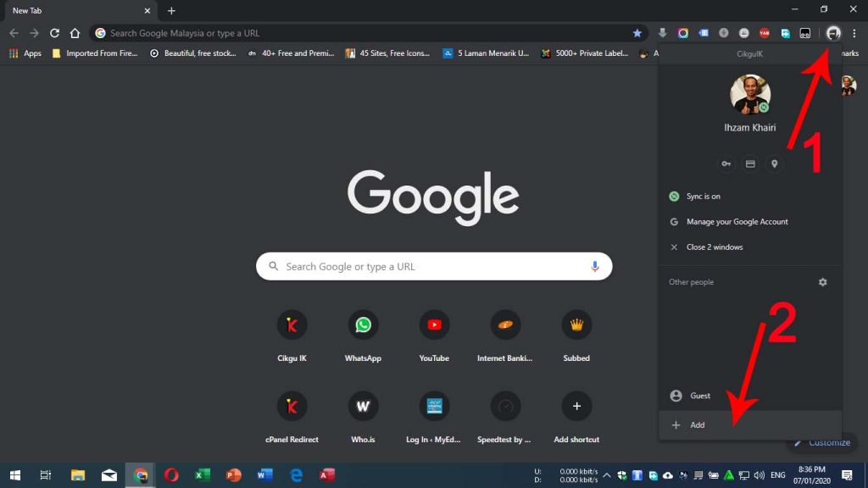Click the profile avatar button in toolbar
This screenshot has width=868, height=488.
(x=833, y=33)
